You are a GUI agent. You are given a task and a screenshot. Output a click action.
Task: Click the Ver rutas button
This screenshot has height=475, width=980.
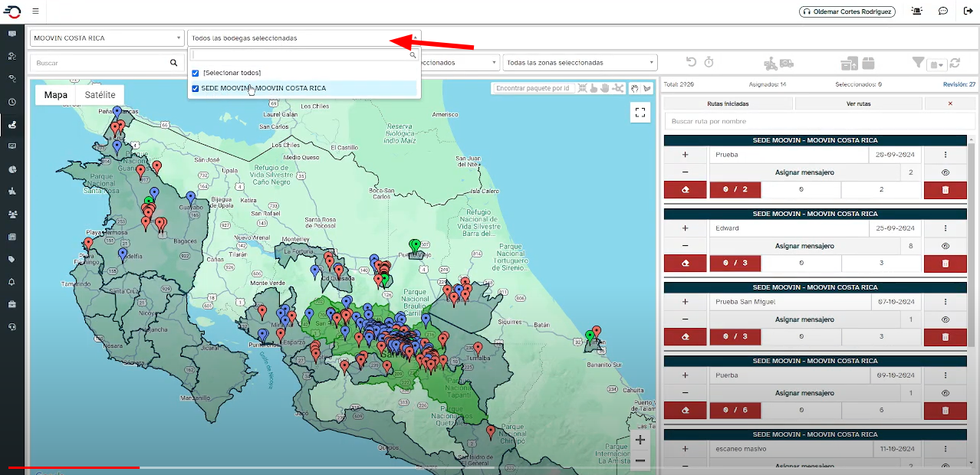point(858,103)
